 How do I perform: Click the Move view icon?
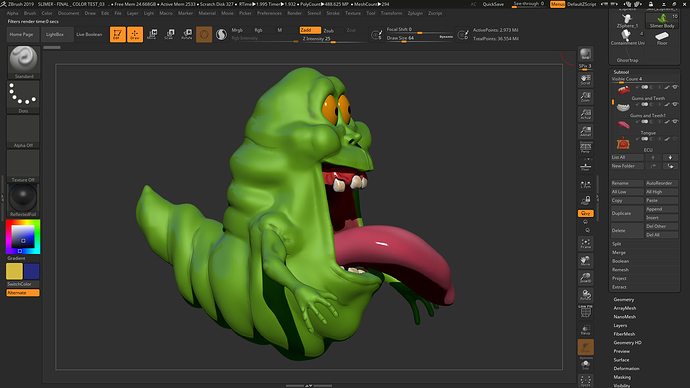[x=585, y=260]
